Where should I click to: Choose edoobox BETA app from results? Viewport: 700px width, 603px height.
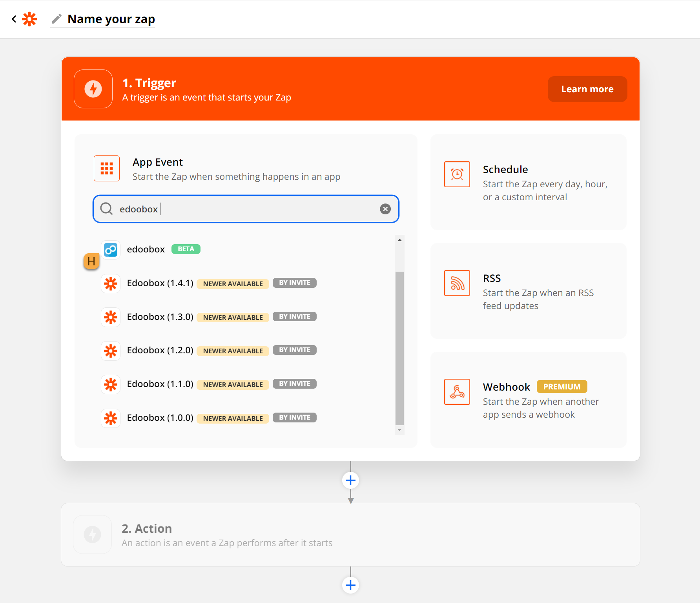tap(146, 249)
